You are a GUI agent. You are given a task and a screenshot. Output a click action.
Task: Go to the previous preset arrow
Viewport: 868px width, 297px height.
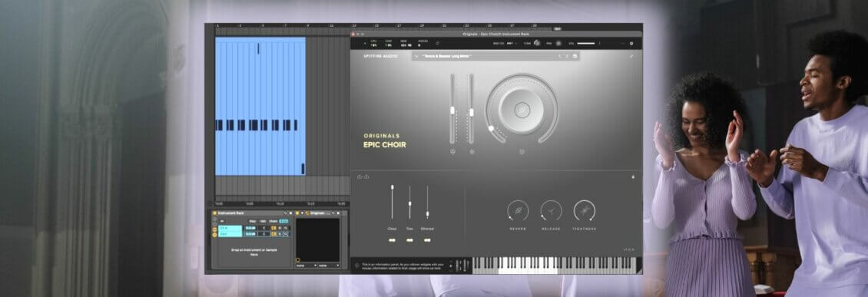tap(560, 56)
